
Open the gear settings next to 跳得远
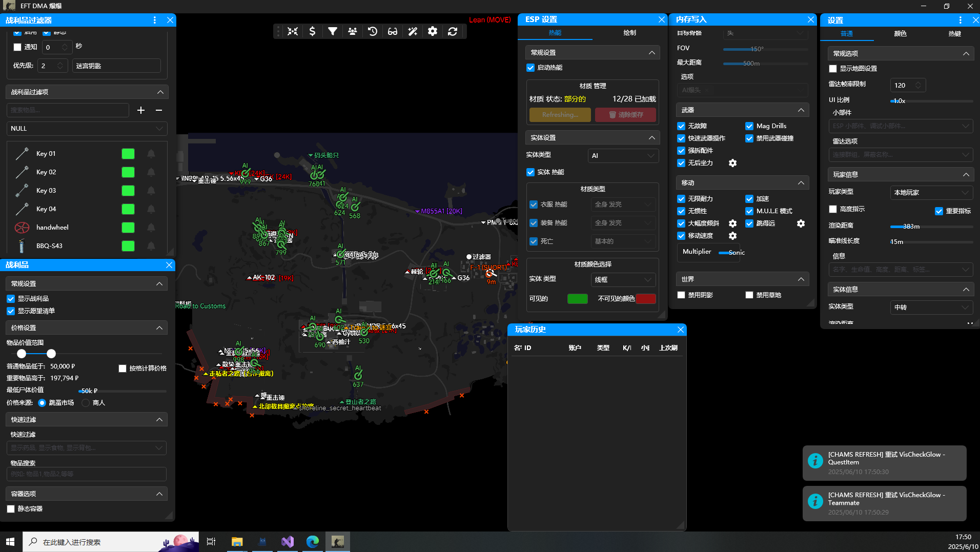pyautogui.click(x=801, y=223)
